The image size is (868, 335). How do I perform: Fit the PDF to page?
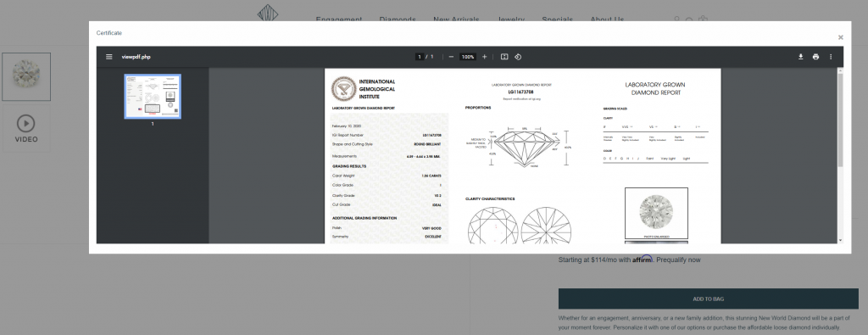coord(504,57)
